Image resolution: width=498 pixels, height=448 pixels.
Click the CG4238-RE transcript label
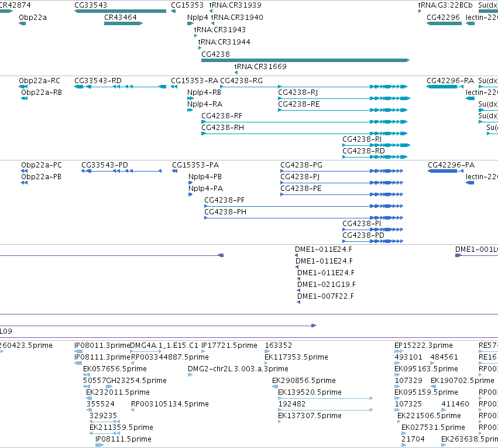[298, 104]
